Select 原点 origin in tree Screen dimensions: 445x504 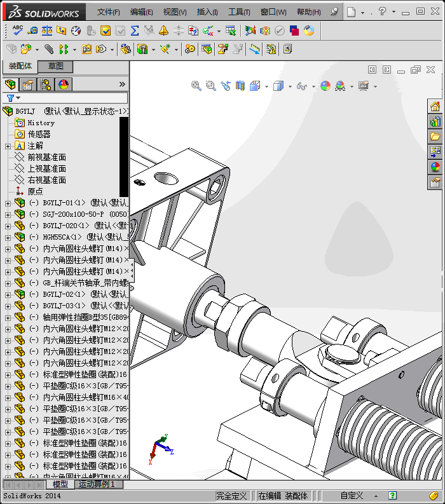[x=35, y=191]
